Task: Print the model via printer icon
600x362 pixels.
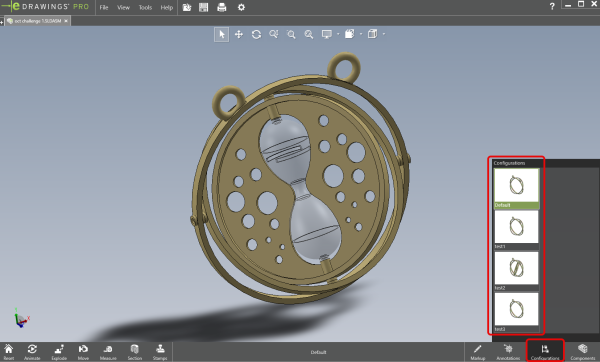Action: 222,7
